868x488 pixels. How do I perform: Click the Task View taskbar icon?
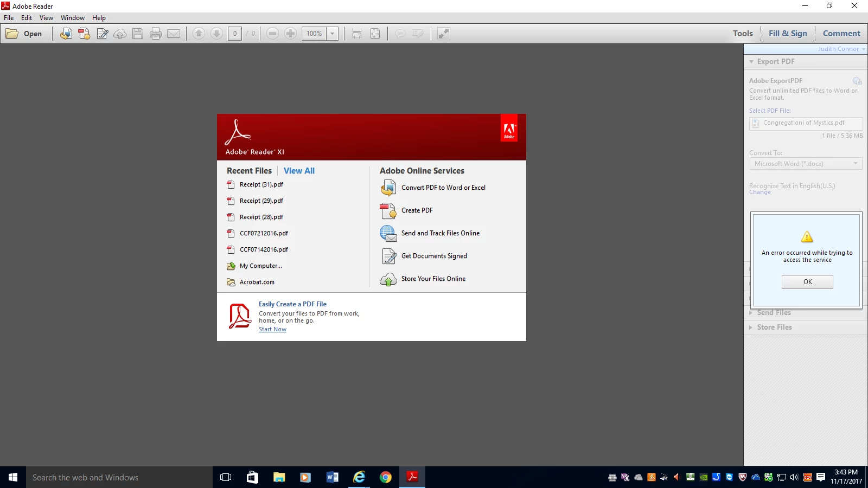pyautogui.click(x=226, y=477)
